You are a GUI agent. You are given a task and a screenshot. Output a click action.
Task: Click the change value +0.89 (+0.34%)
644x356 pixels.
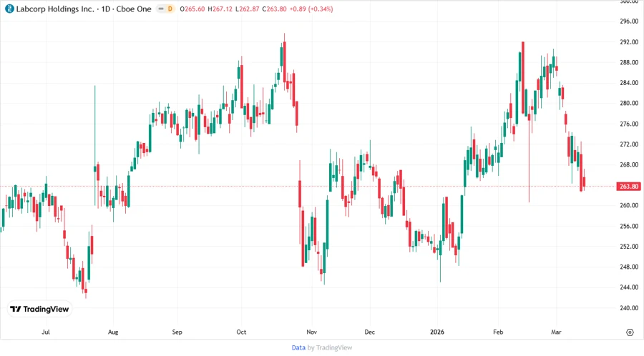click(x=311, y=9)
